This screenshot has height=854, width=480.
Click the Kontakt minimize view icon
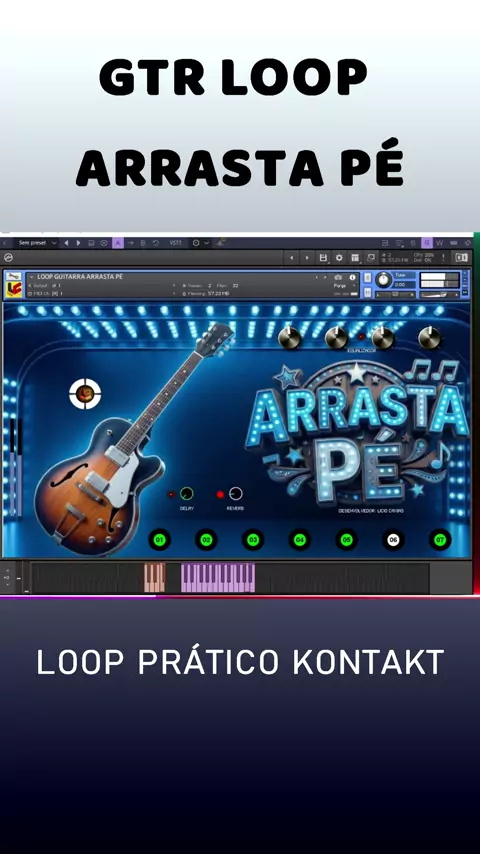point(371,258)
